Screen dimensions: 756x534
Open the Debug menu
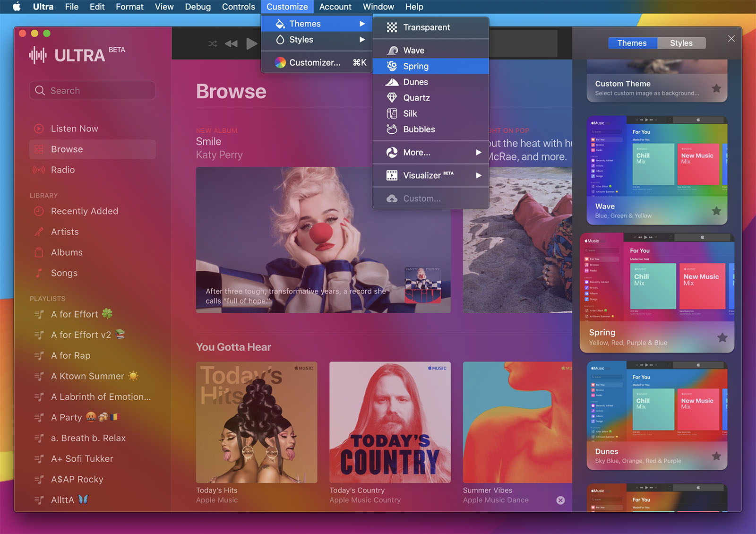click(x=198, y=7)
